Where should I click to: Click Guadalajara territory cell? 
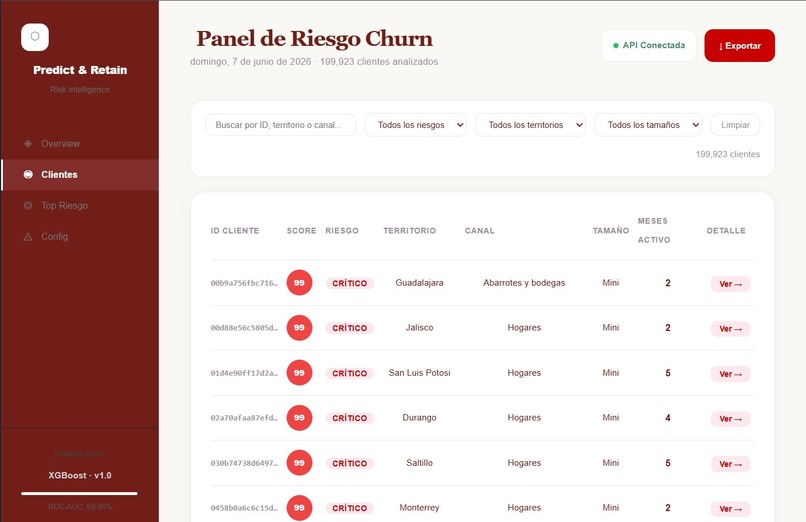pos(419,283)
